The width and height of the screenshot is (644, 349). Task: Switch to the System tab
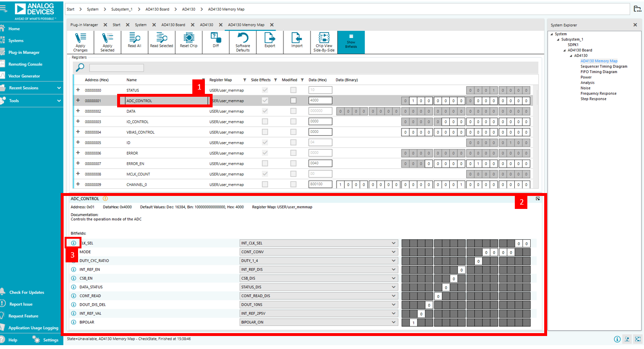coord(141,25)
